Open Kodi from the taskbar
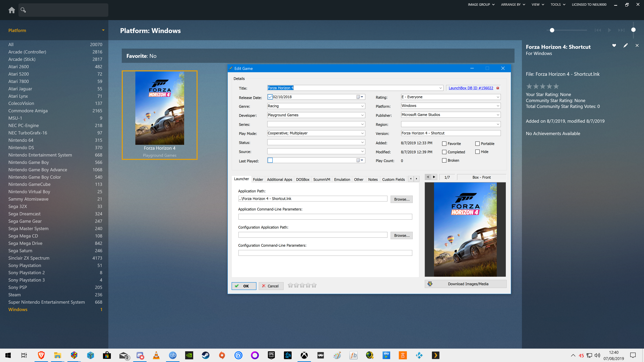This screenshot has width=644, height=362. [419, 355]
